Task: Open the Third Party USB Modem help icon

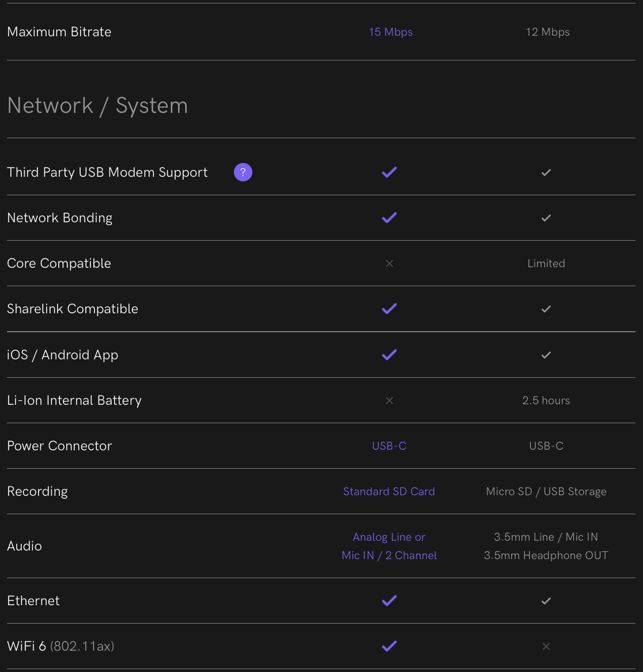Action: pos(243,172)
